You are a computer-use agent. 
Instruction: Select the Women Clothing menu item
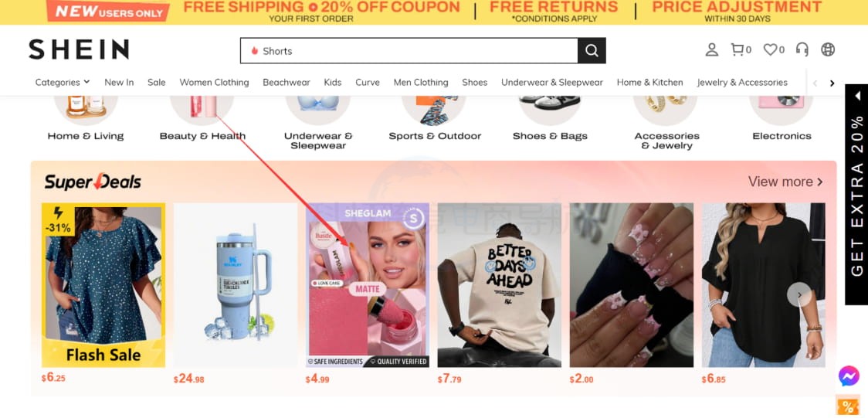[x=214, y=83]
